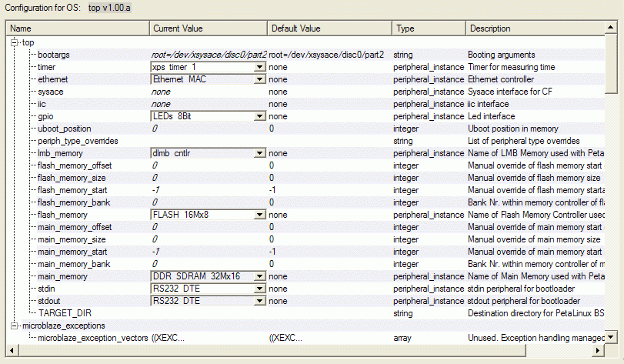Click the Type column header
This screenshot has height=364, width=624.
[428, 28]
